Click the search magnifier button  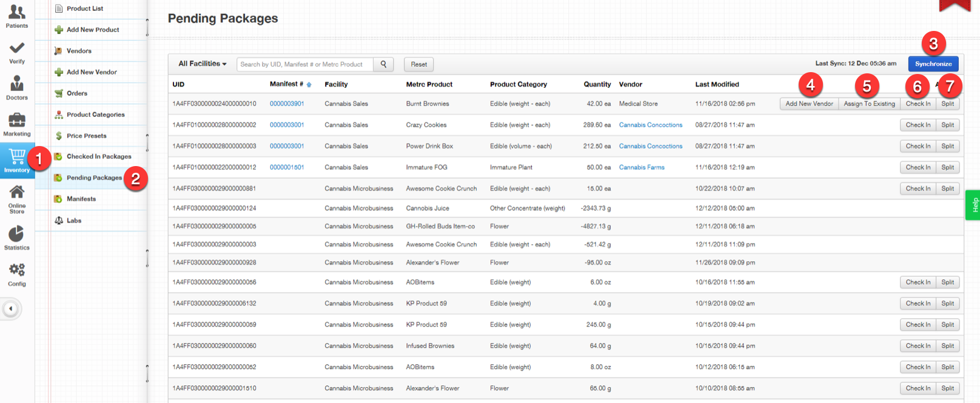point(383,64)
